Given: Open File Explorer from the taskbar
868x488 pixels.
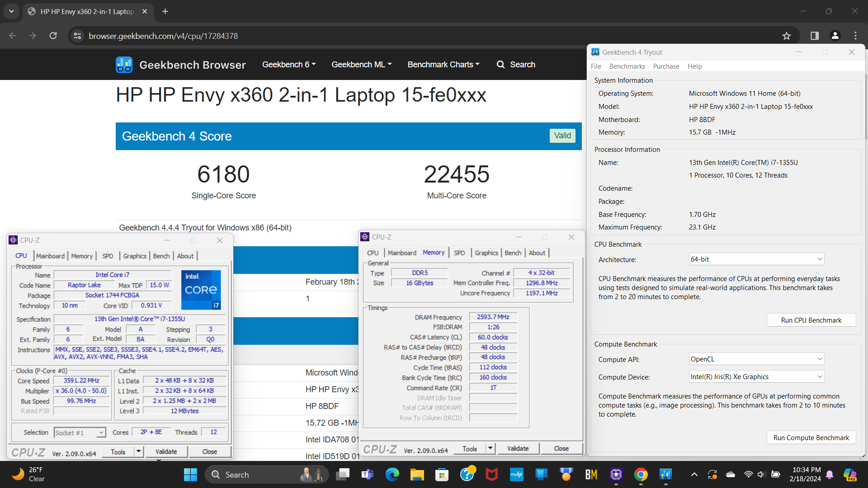Looking at the screenshot, I should pos(417,474).
